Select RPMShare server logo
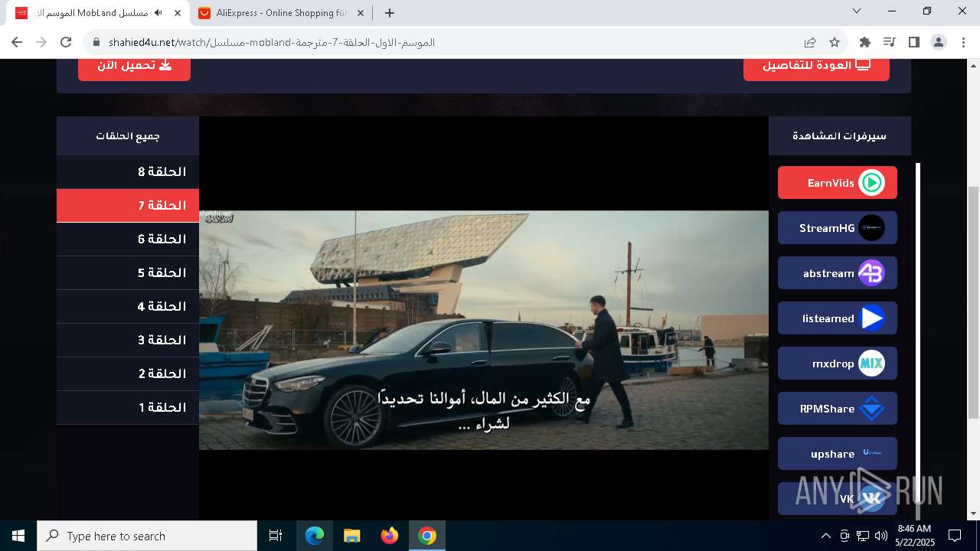 click(871, 409)
